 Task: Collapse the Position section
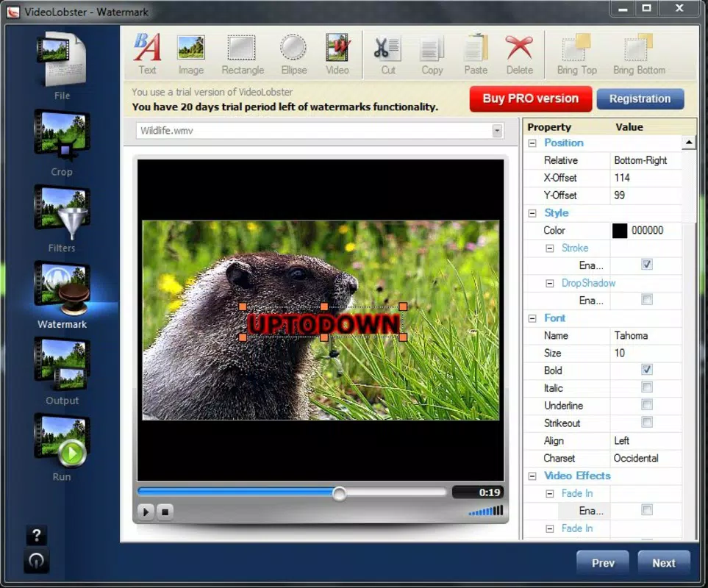532,143
